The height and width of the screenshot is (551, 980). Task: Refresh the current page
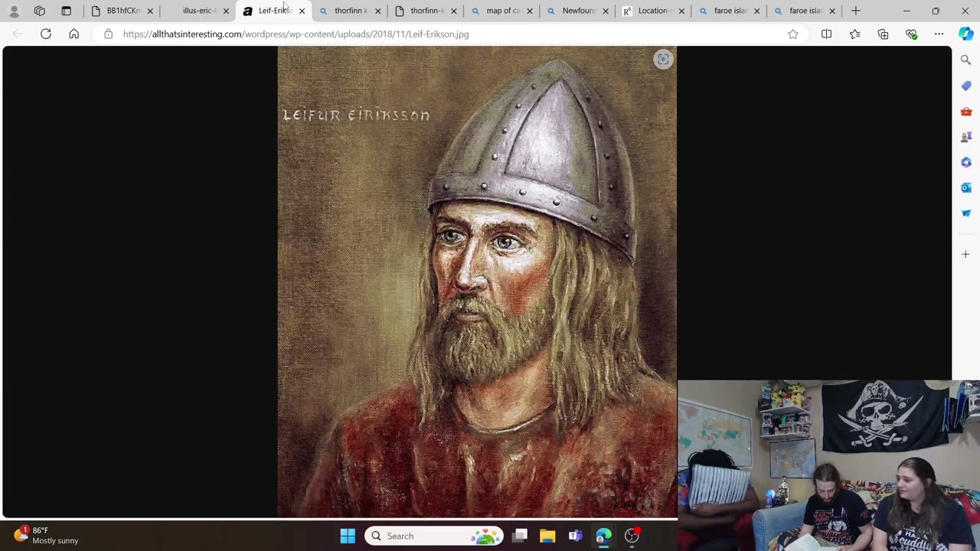pos(46,34)
